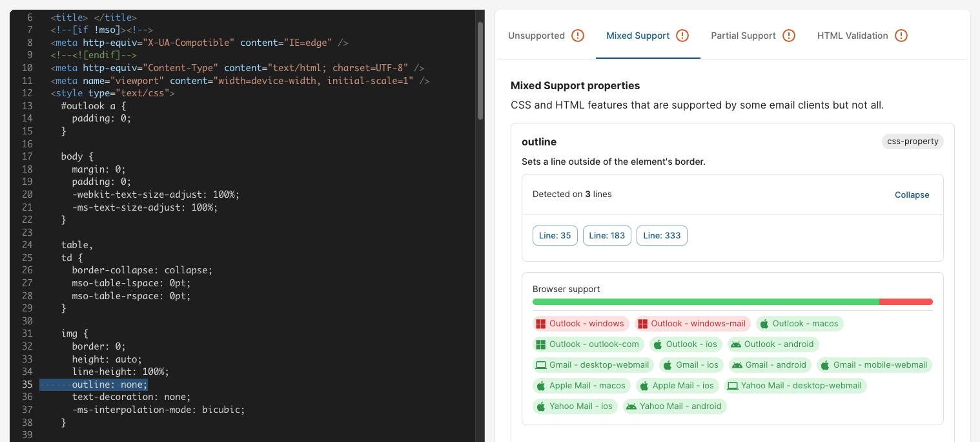Screen dimensions: 980x442
Task: Click Apple icon in Apple Mail - macos chip
Action: (541, 386)
